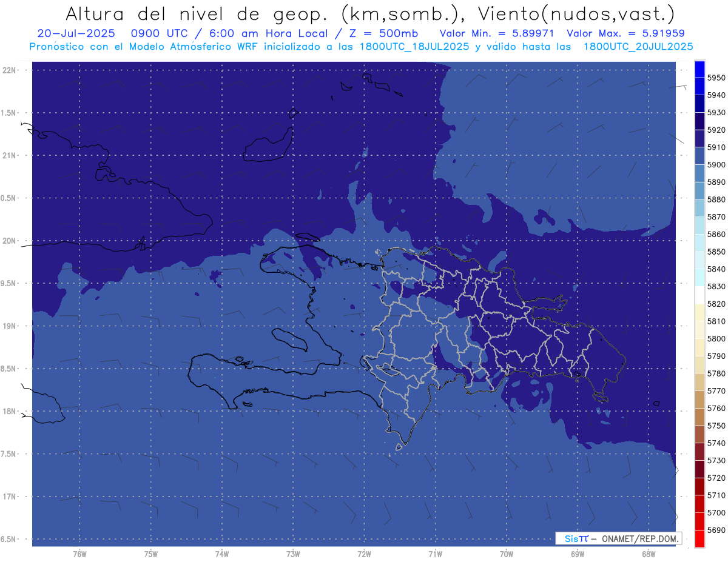Click the 'Valor Min. = 5.89971' text

pyautogui.click(x=497, y=33)
